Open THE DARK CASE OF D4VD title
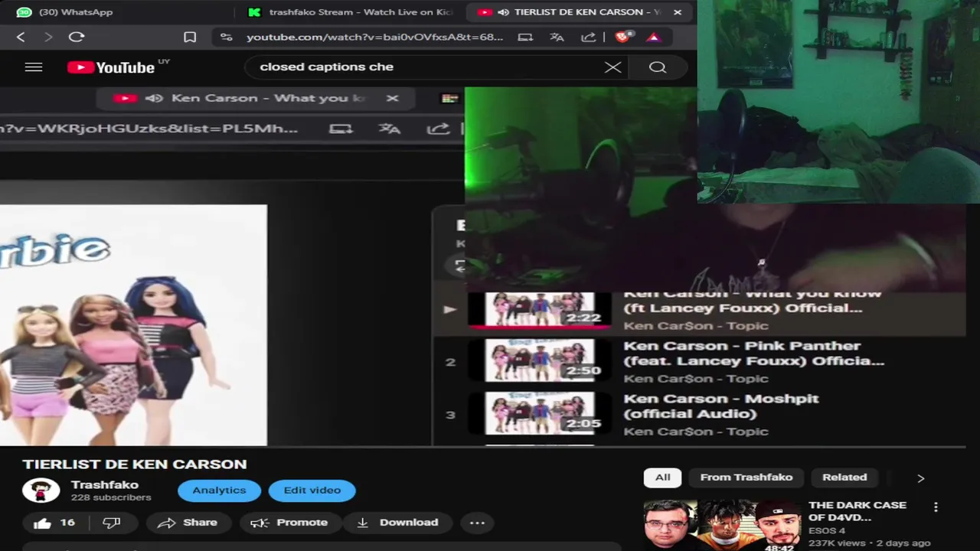 pyautogui.click(x=857, y=511)
